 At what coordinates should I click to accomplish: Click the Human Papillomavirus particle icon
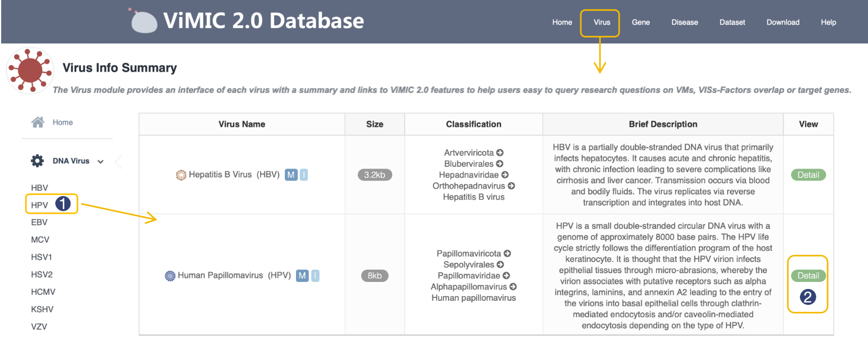170,275
